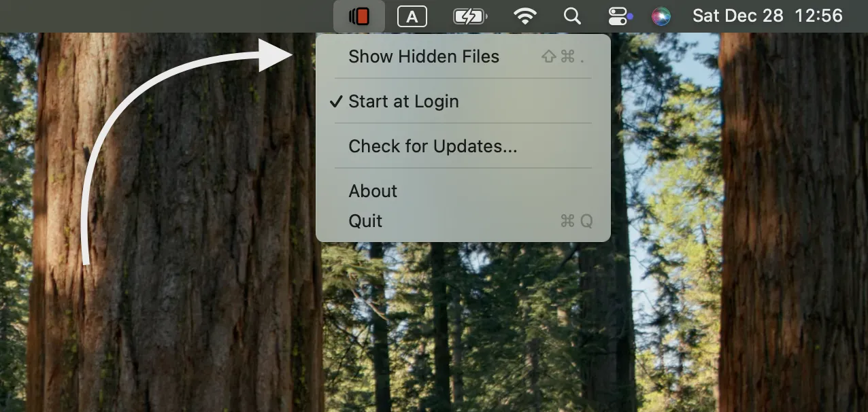Toggle Show Hidden Files
This screenshot has height=412, width=868.
[423, 56]
